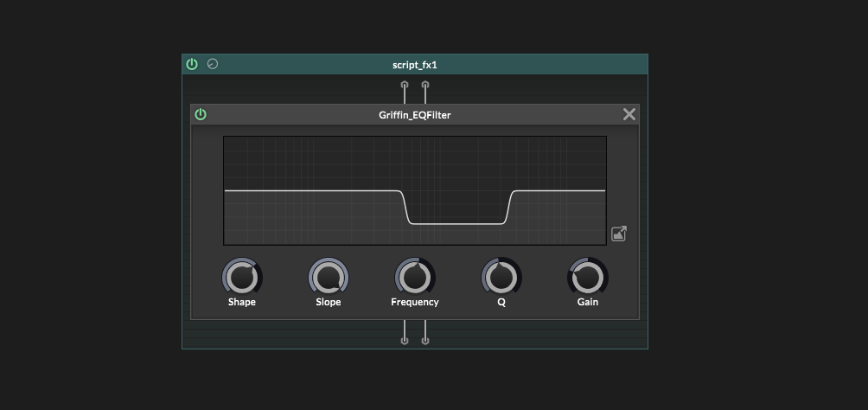This screenshot has width=868, height=410.
Task: Select the script_fx1 title bar
Action: point(415,64)
